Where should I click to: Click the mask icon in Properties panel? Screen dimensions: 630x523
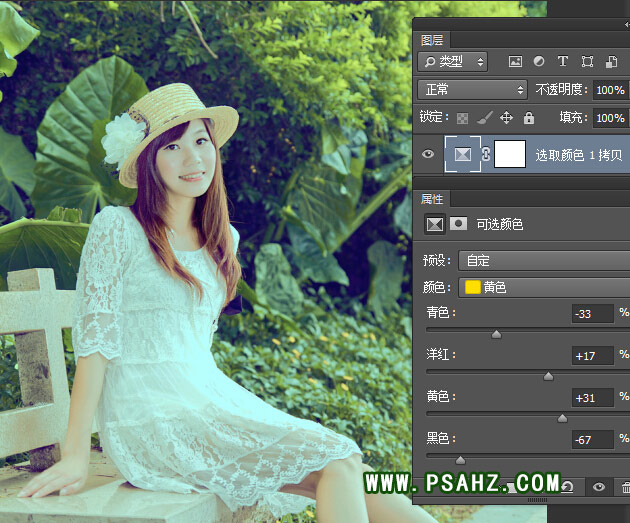pyautogui.click(x=458, y=224)
